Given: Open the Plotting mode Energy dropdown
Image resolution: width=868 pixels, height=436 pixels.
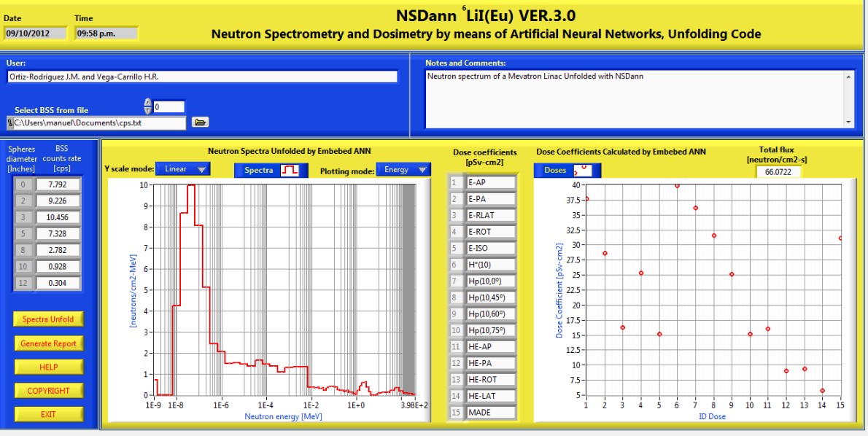Looking at the screenshot, I should [x=403, y=169].
